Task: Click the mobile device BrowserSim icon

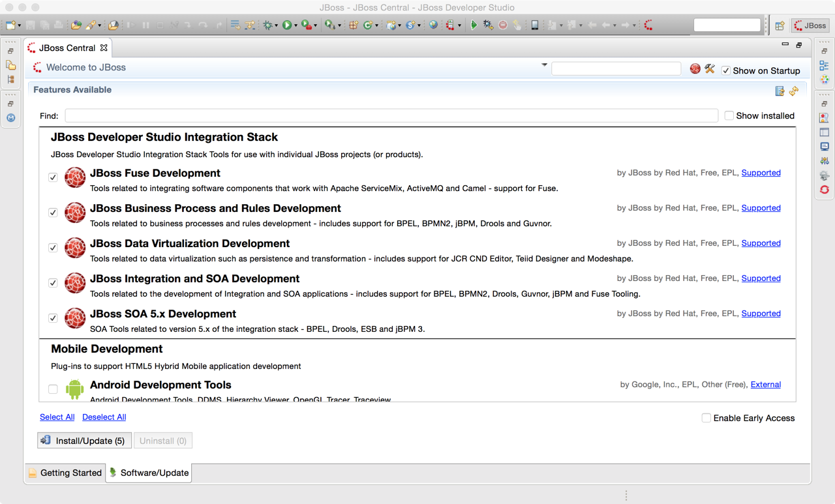Action: [x=534, y=25]
